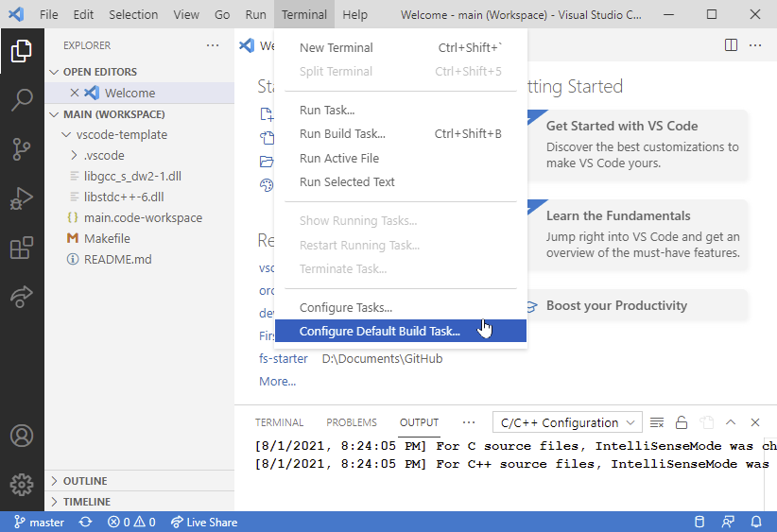Viewport: 777px width, 532px height.
Task: Click the master branch status item
Action: pos(39,523)
